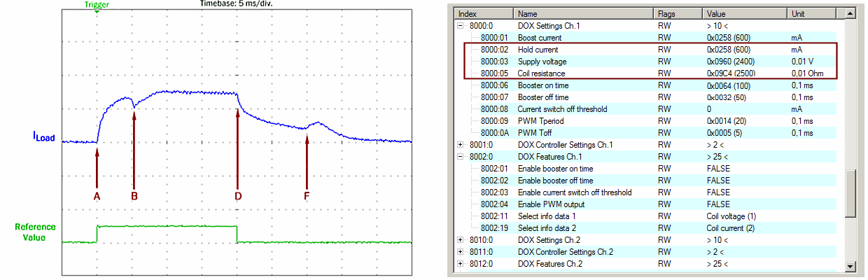Collapse the 8002:0 DOX Features Ch.1 node
This screenshot has width=868, height=280.
(460, 157)
